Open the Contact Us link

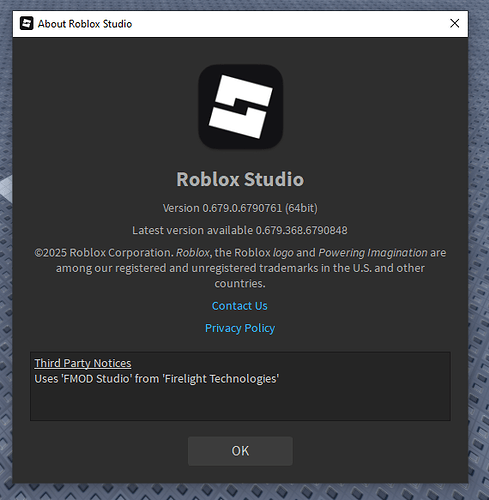pos(240,306)
